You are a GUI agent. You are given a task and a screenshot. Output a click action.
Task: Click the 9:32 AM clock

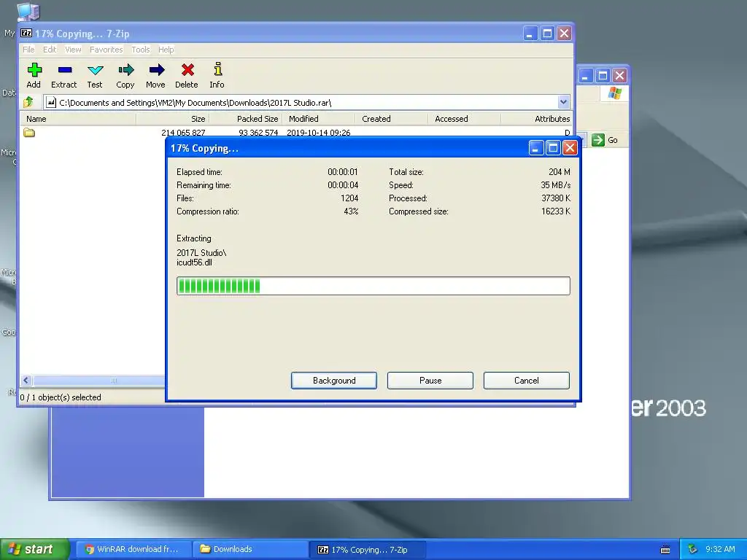pyautogui.click(x=720, y=549)
